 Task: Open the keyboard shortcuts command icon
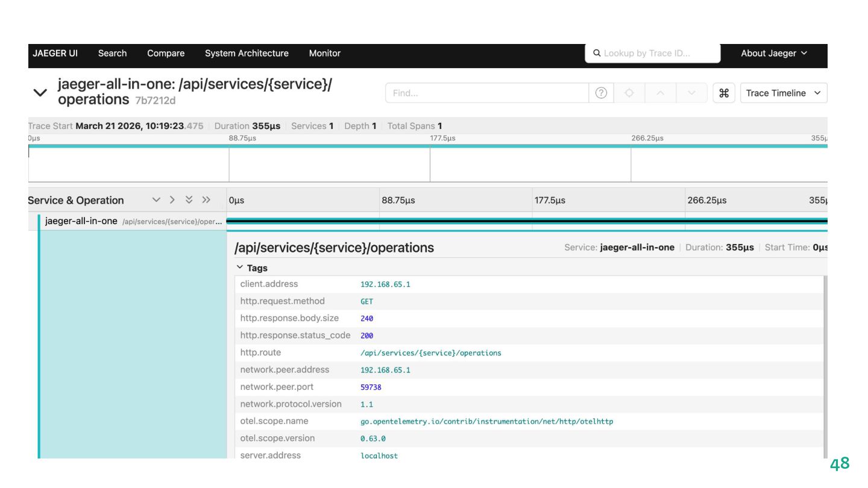pyautogui.click(x=724, y=93)
